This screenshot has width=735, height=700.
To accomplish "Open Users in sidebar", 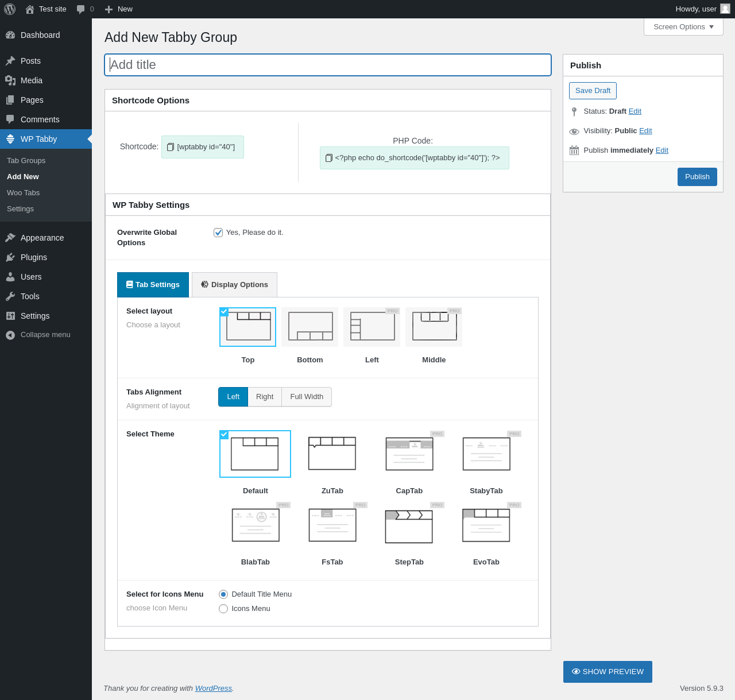I will (x=46, y=277).
